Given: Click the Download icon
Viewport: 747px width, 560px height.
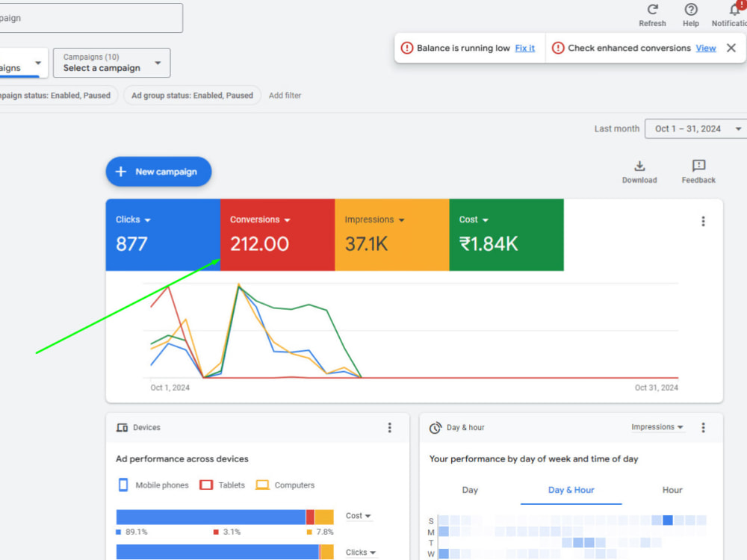Looking at the screenshot, I should [639, 166].
